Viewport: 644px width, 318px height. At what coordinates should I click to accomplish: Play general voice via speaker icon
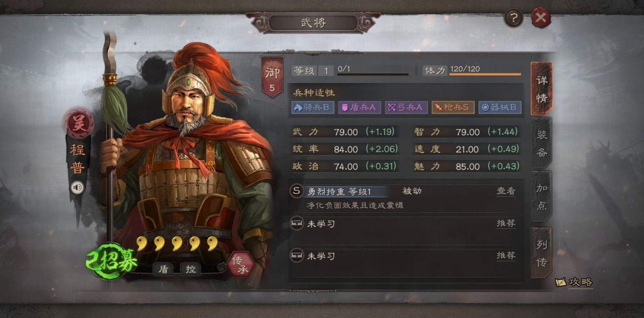pos(78,188)
